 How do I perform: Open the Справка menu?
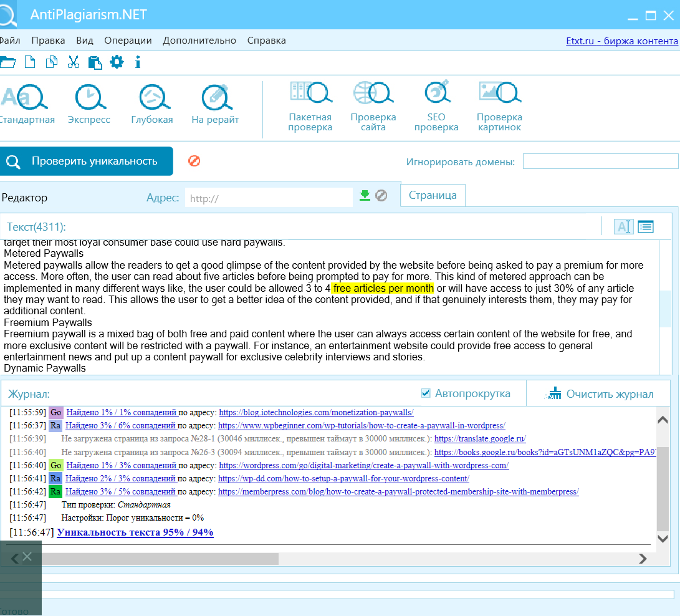[x=266, y=41]
